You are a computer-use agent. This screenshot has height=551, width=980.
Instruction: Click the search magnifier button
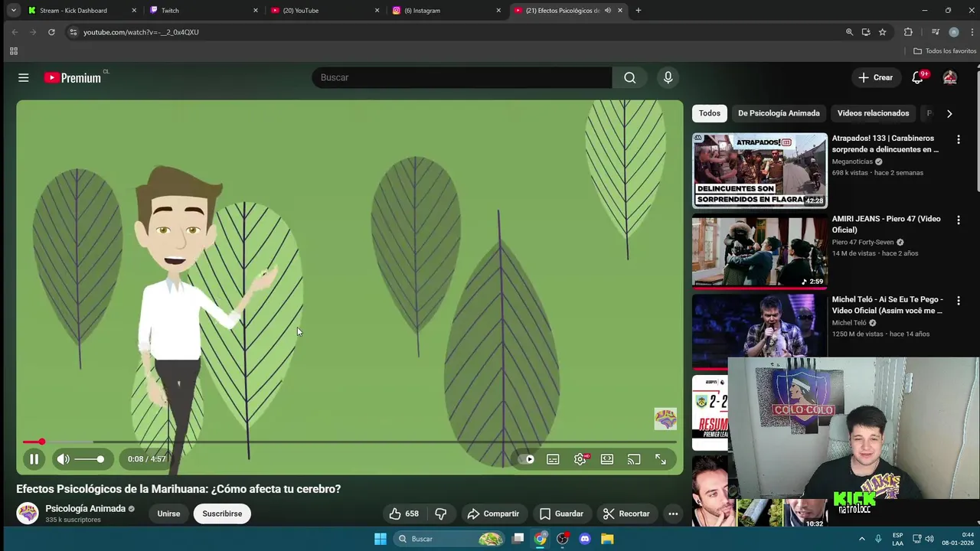click(629, 77)
